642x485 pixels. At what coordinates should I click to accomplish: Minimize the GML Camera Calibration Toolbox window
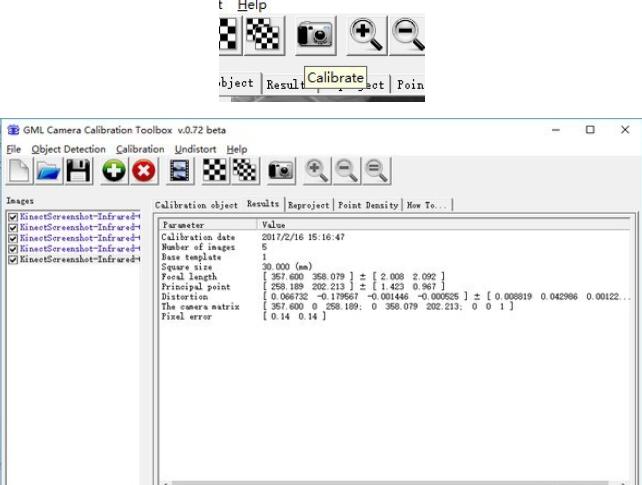pos(556,130)
